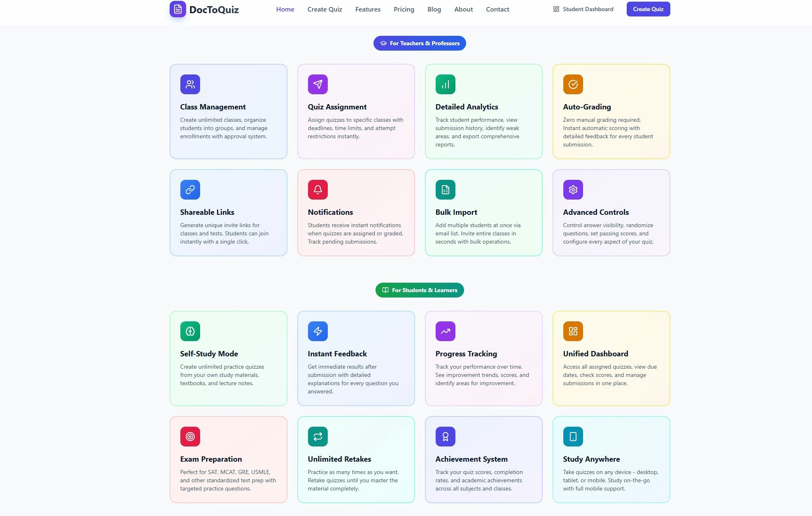Select the Class Management people icon
812x516 pixels.
coord(190,84)
